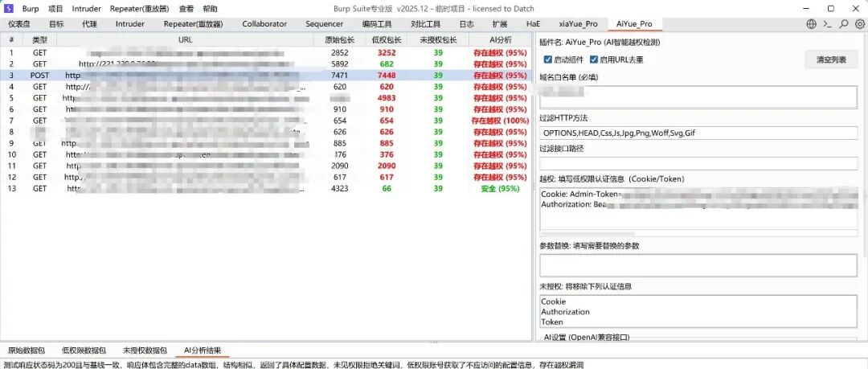This screenshot has width=868, height=369.
Task: Select the AiYue_Pro tab
Action: (634, 24)
